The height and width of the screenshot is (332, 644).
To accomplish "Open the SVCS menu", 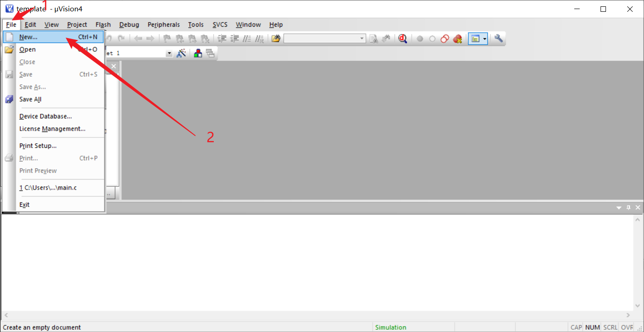I will 220,24.
